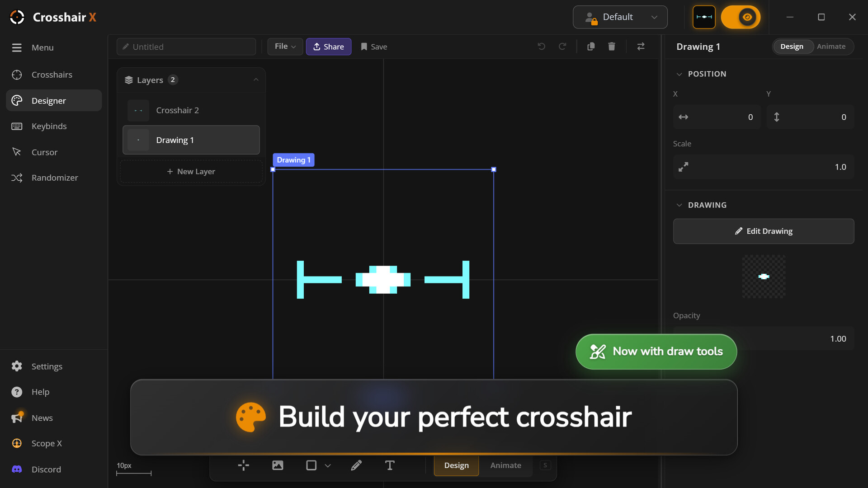Toggle the orange crosshair visibility switch
The width and height of the screenshot is (868, 488).
[x=741, y=17]
